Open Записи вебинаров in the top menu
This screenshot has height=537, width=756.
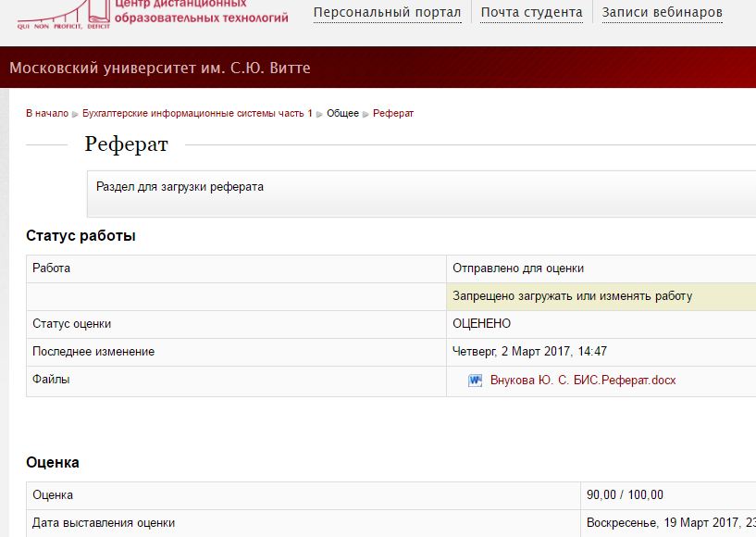[x=662, y=12]
